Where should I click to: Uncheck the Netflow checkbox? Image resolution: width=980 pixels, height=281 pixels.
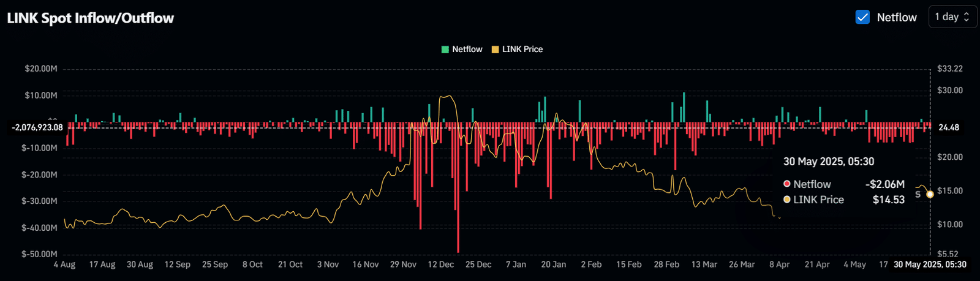[x=862, y=17]
